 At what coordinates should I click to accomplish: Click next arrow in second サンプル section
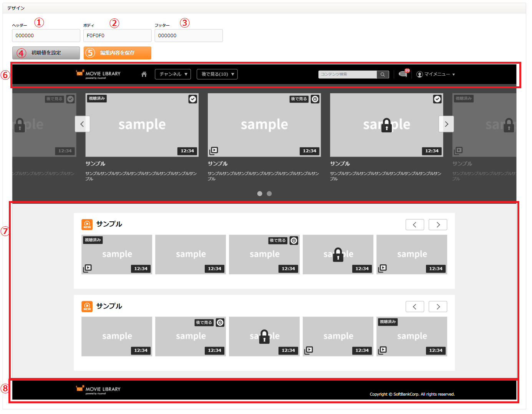click(438, 307)
